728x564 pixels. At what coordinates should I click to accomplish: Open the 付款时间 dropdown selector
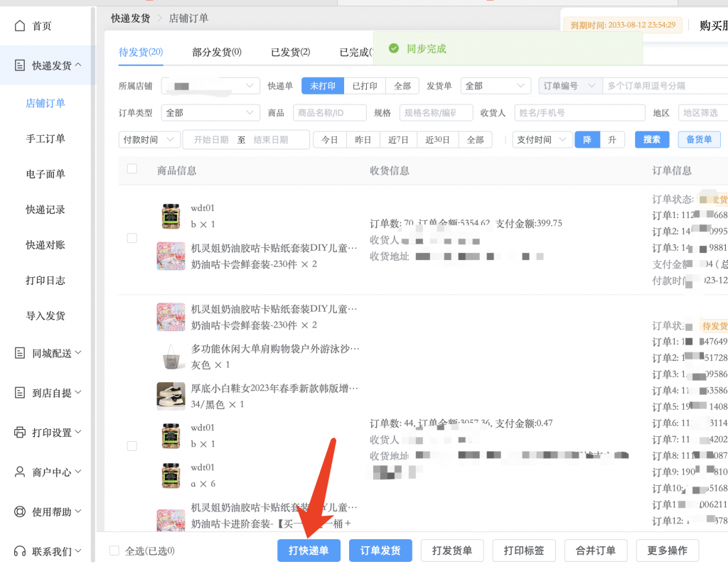[149, 140]
